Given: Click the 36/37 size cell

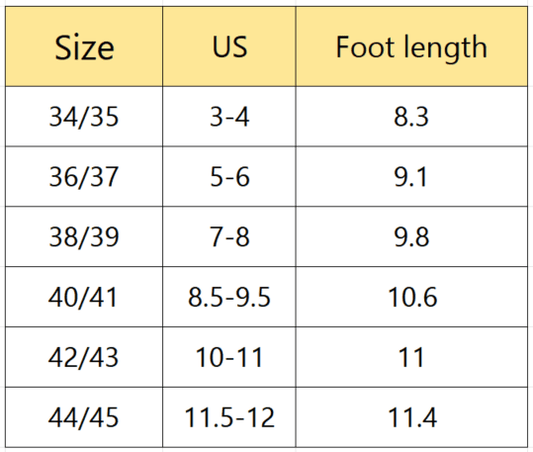Looking at the screenshot, I should pos(84,177).
